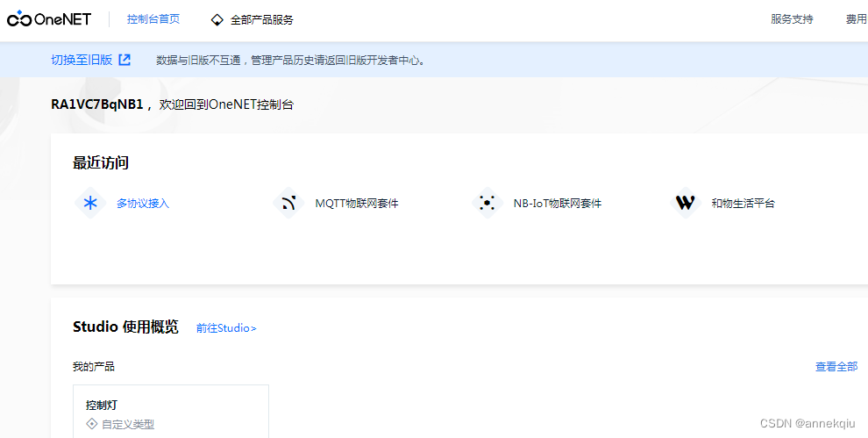
Task: Click 我的产品 label
Action: tap(94, 367)
